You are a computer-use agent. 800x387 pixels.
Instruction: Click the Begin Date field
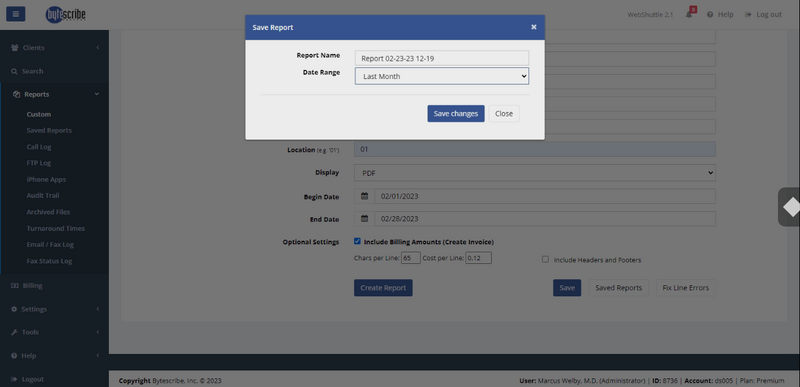point(545,196)
